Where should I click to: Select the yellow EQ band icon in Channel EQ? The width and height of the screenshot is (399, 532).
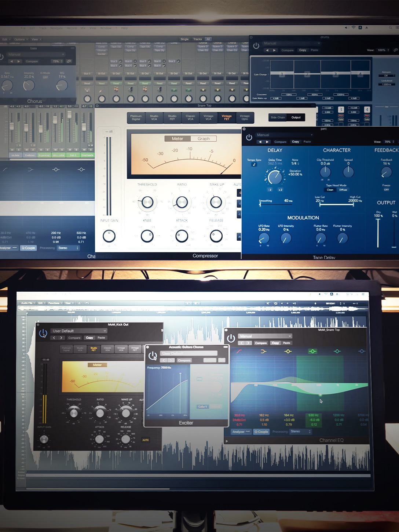click(x=288, y=351)
